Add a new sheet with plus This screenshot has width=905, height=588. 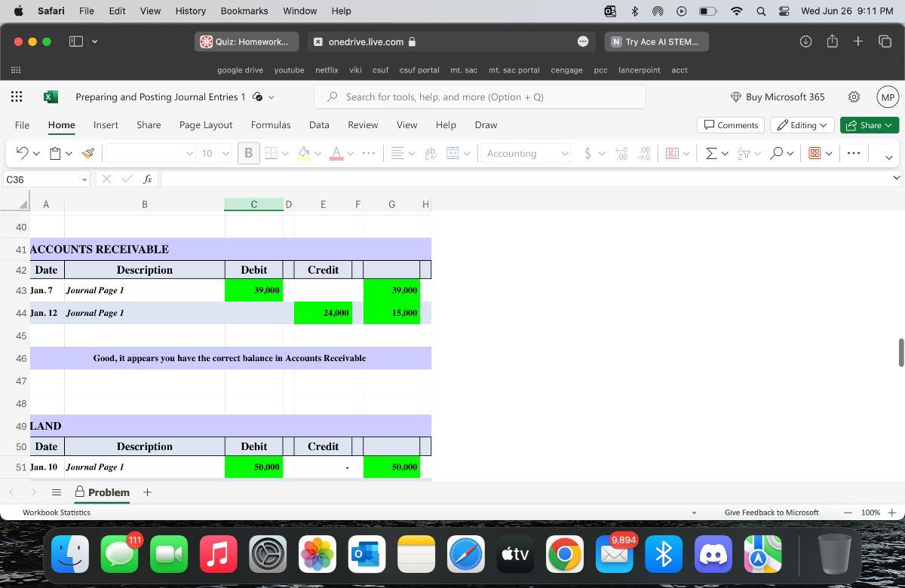coord(147,492)
